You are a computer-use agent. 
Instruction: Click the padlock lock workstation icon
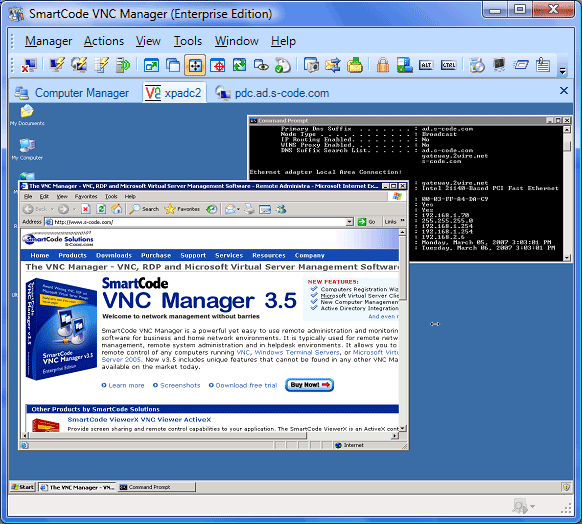383,65
